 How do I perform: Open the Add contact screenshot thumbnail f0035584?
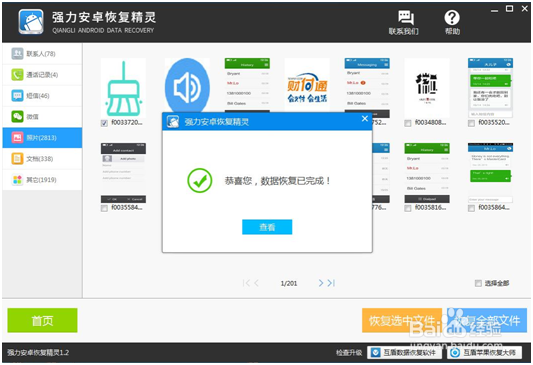pos(123,173)
